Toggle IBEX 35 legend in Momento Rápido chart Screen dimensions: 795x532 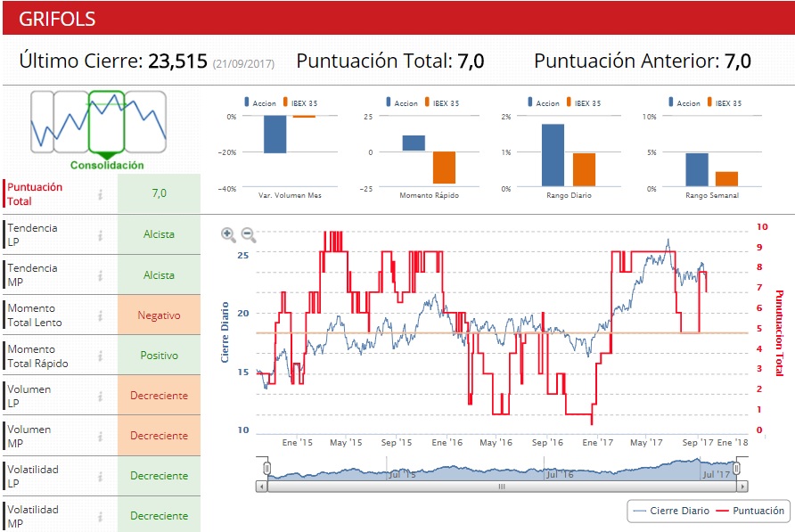(441, 102)
